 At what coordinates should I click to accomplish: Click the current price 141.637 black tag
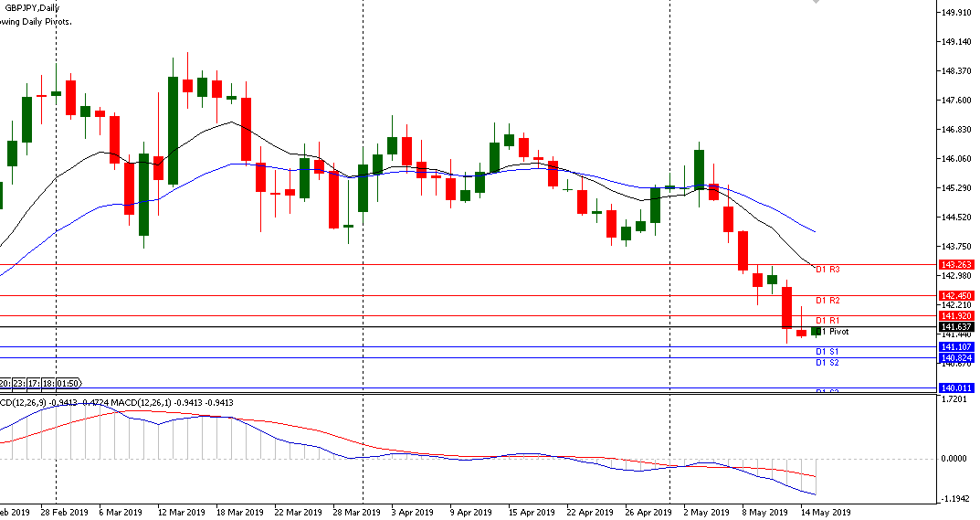coord(955,327)
